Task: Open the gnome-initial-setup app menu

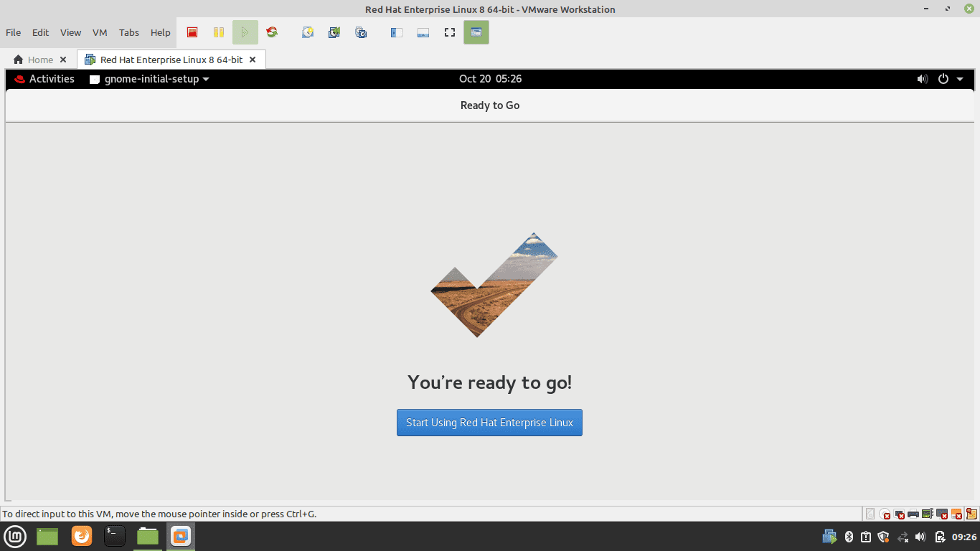Action: coord(149,79)
